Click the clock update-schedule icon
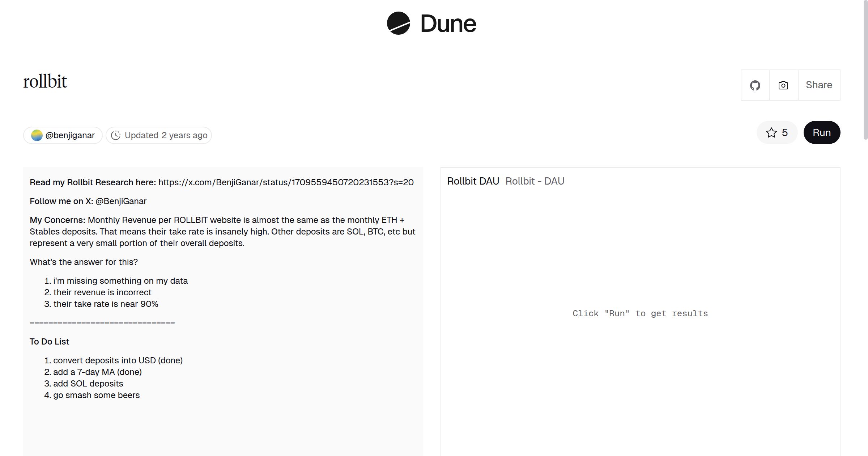 pos(116,135)
